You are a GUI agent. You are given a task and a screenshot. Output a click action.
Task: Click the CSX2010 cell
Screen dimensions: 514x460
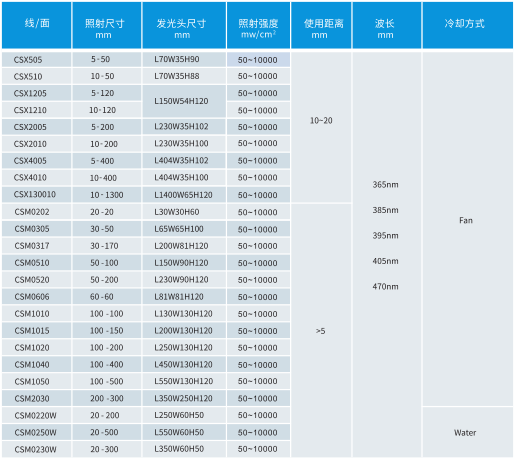tap(36, 144)
